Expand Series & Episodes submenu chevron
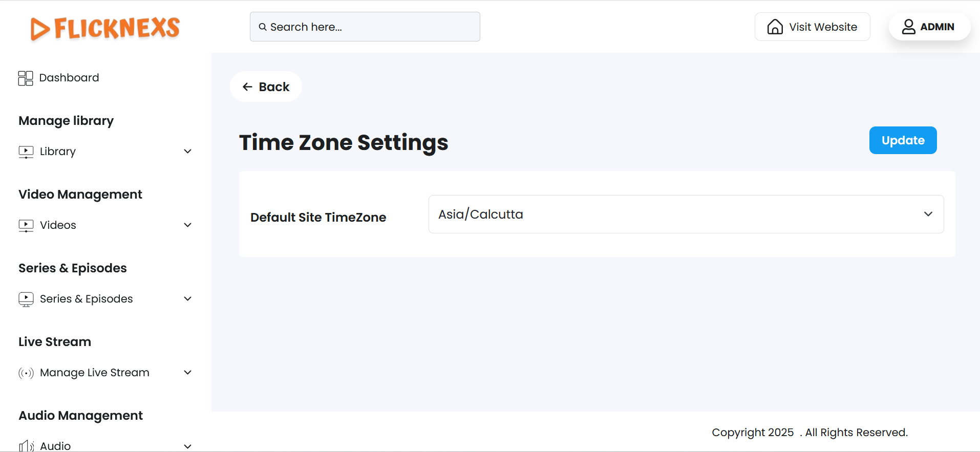 (188, 299)
